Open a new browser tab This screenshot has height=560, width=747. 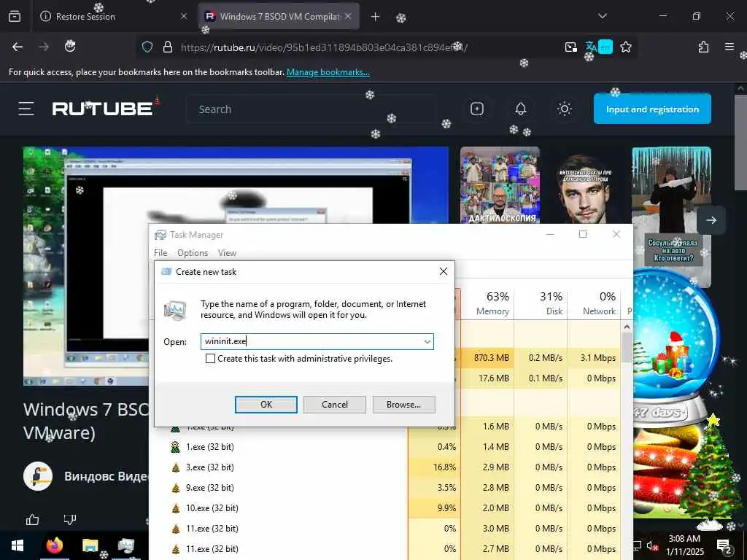(x=375, y=17)
